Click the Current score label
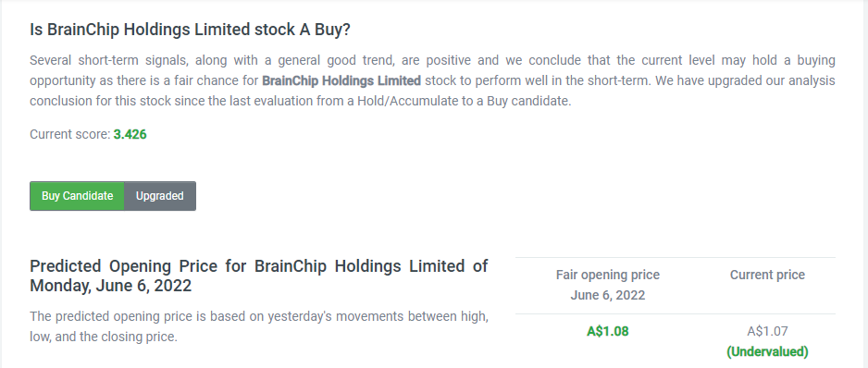Viewport: 868px width, 368px height. pyautogui.click(x=70, y=134)
